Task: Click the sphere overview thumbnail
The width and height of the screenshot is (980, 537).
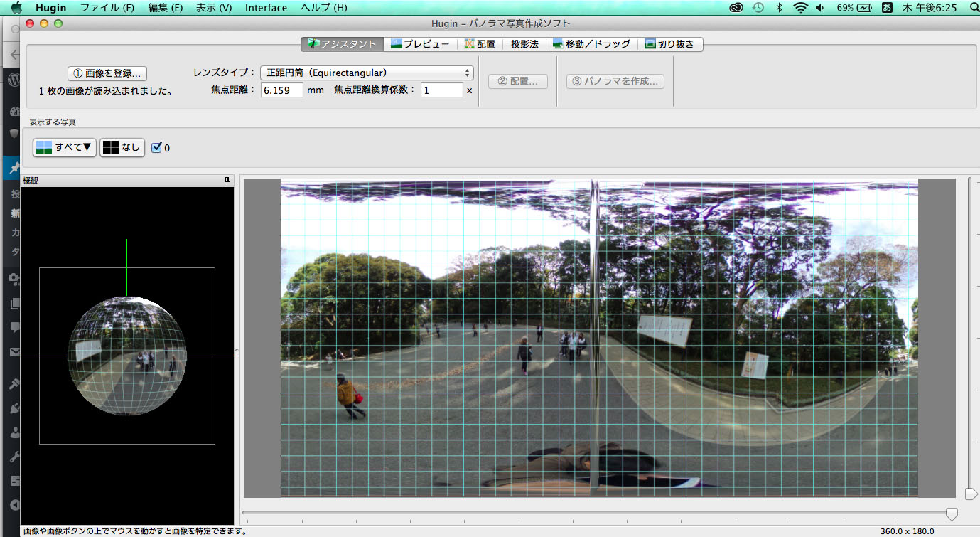Action: [126, 355]
